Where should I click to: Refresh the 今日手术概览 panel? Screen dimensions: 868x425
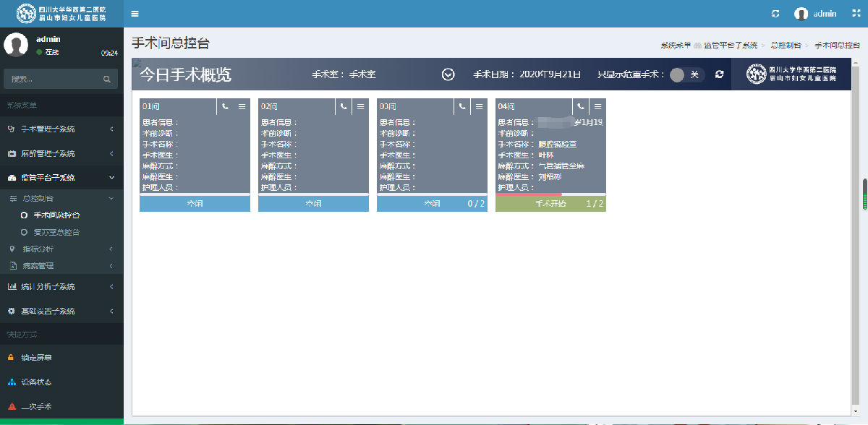point(719,74)
